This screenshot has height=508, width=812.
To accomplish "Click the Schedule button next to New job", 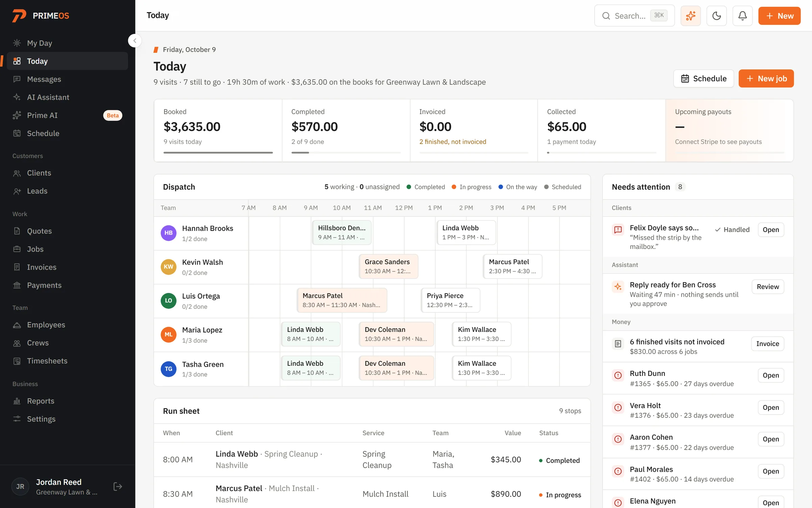I will (x=703, y=79).
